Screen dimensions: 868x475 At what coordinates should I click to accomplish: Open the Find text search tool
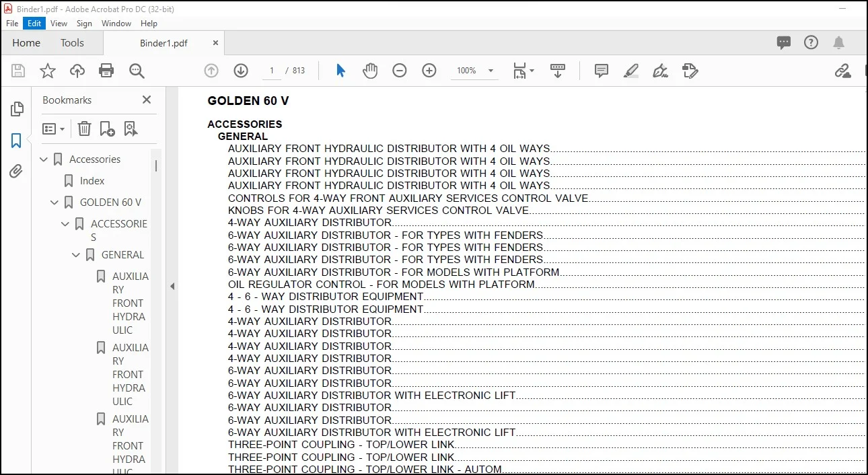(x=137, y=71)
